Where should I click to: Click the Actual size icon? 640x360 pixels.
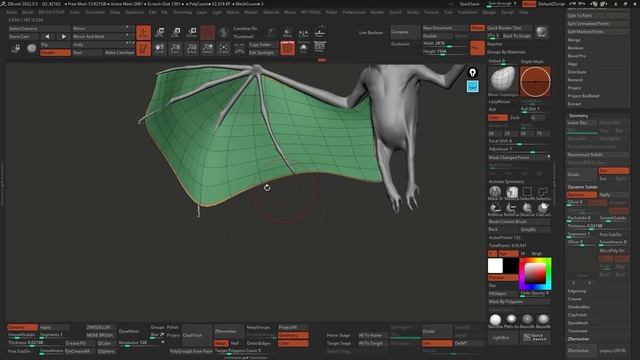191,49
